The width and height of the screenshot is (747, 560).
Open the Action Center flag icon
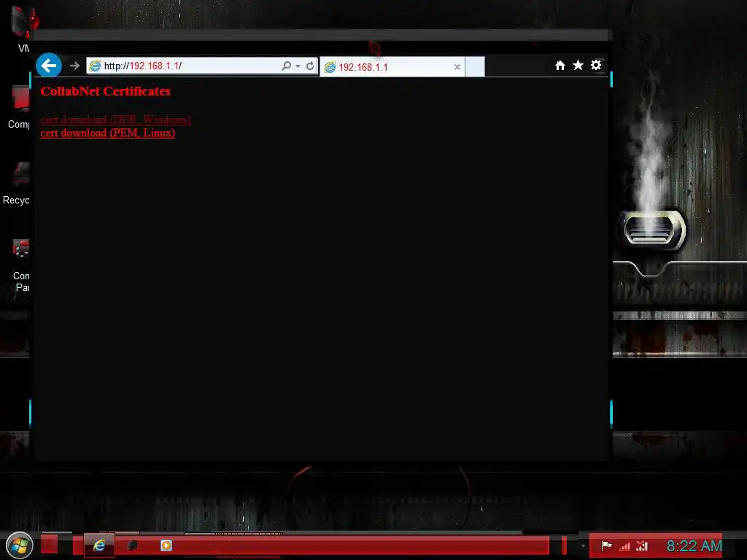click(x=606, y=545)
